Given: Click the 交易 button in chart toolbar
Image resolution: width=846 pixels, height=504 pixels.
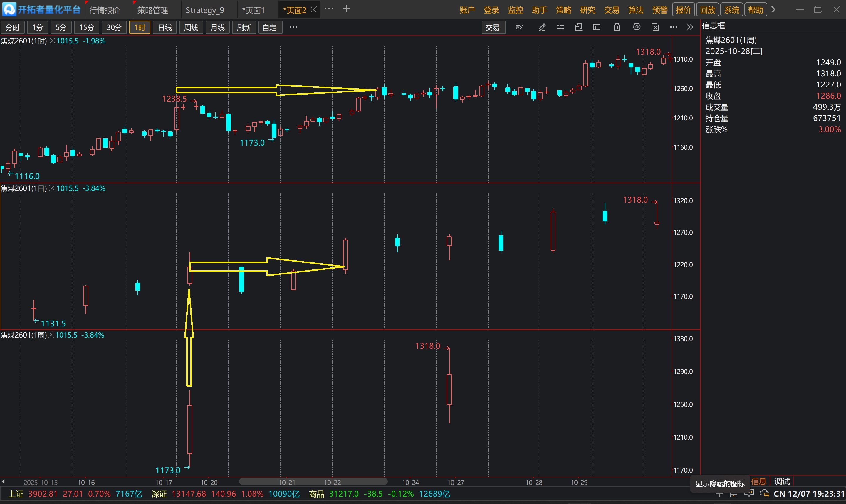Looking at the screenshot, I should coord(492,28).
